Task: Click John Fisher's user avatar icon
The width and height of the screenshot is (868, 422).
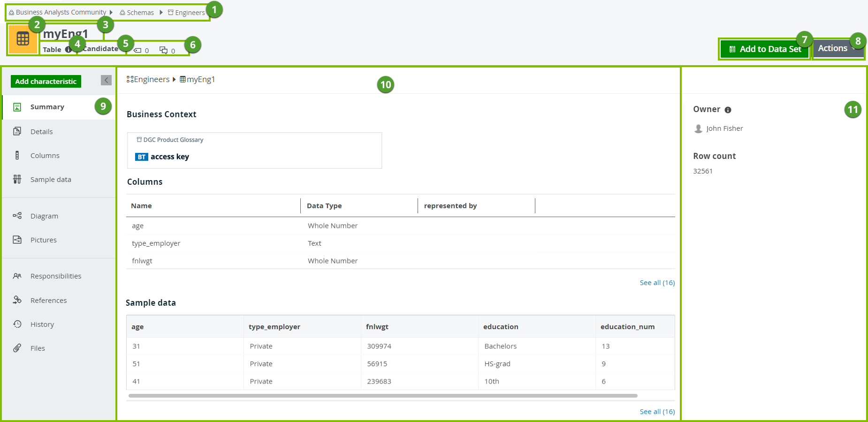Action: pos(698,129)
